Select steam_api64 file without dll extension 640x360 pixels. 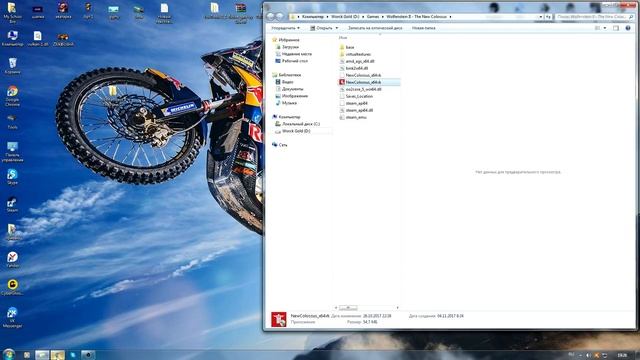click(x=356, y=103)
